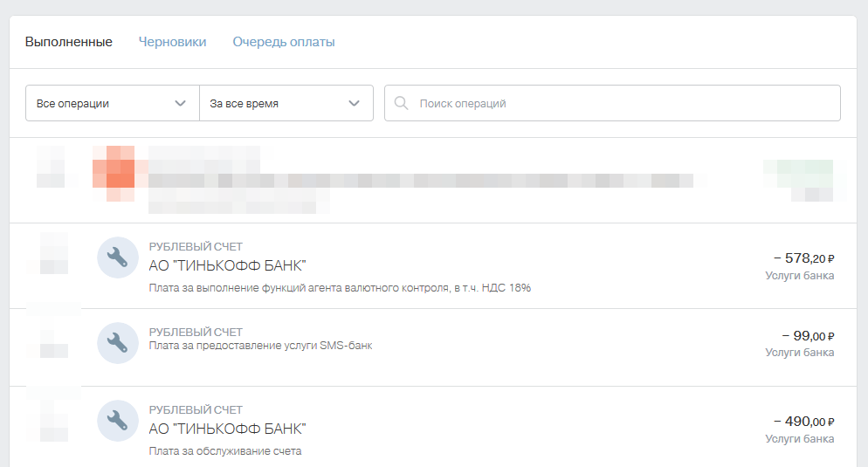Click the −99,00 ₽ amount
868x467 pixels.
pos(808,336)
